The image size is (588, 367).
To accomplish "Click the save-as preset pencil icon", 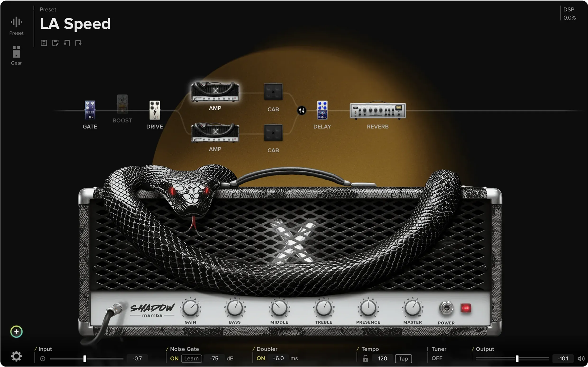I will [x=55, y=43].
